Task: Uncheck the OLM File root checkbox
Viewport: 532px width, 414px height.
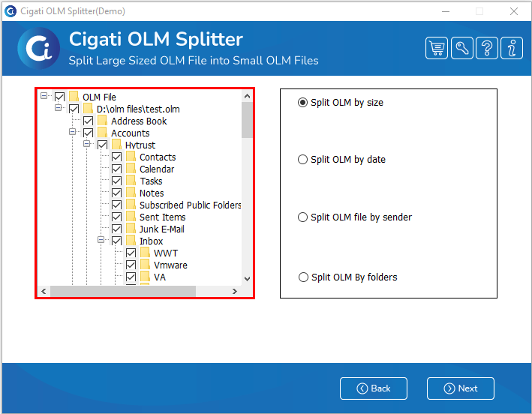Action: tap(60, 97)
